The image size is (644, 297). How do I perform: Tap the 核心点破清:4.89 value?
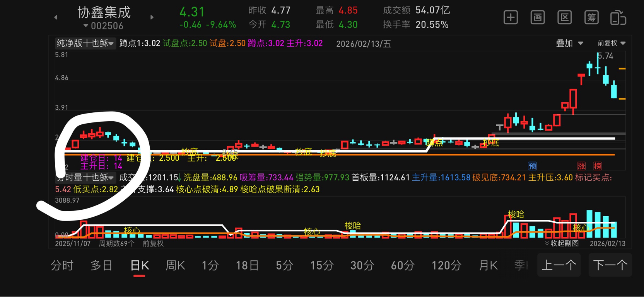click(207, 189)
